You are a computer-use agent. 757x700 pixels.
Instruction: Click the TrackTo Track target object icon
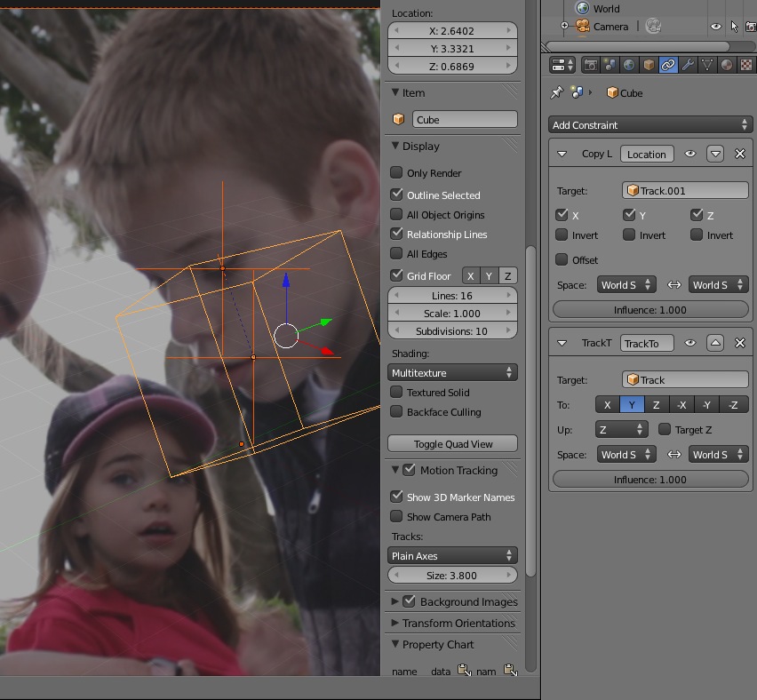pyautogui.click(x=633, y=380)
